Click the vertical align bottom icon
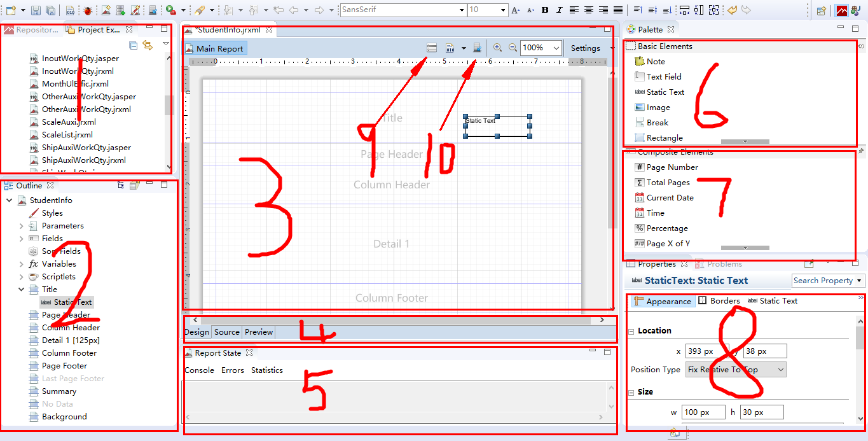This screenshot has width=868, height=441. point(666,10)
